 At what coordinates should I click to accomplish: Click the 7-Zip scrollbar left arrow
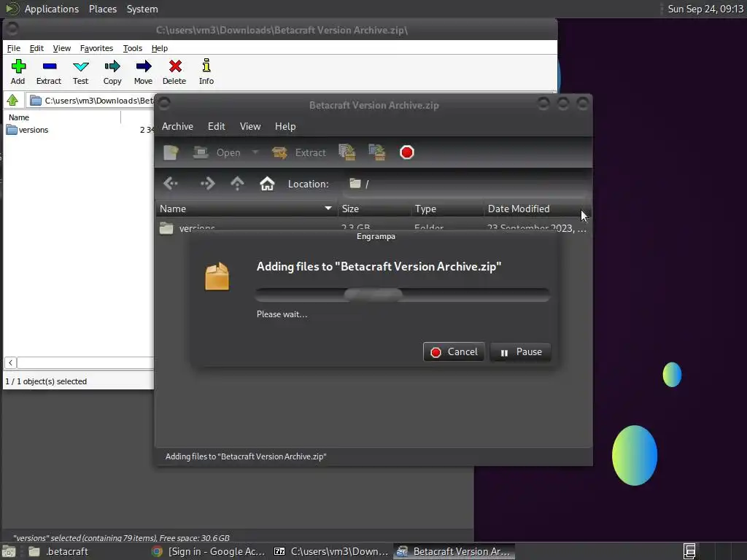pos(10,363)
